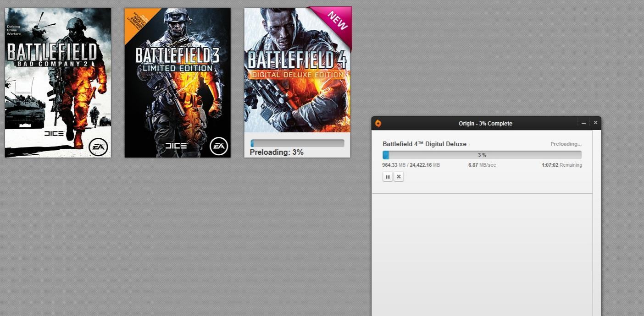This screenshot has height=316, width=644.
Task: Click the scrollbar in Origin download window
Action: click(x=596, y=223)
